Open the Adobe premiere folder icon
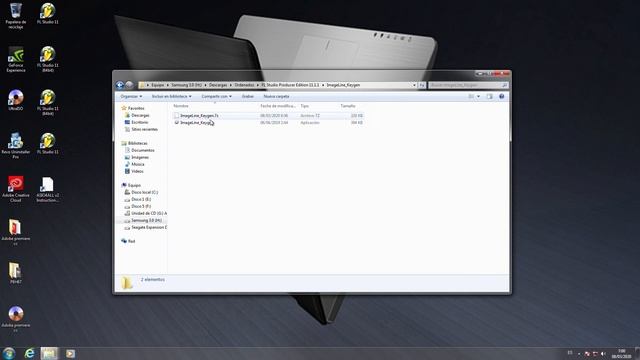This screenshot has width=640, height=360. coord(16,232)
